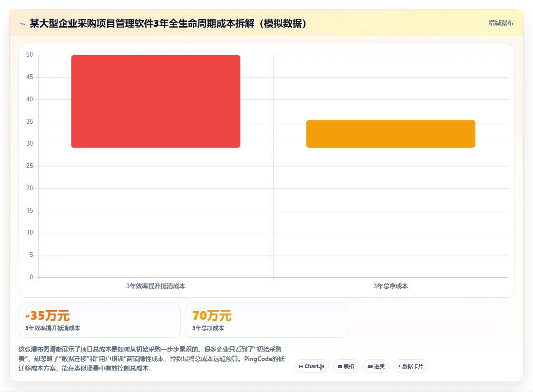Click the Chart.js tag
This screenshot has width=533, height=392.
311,366
